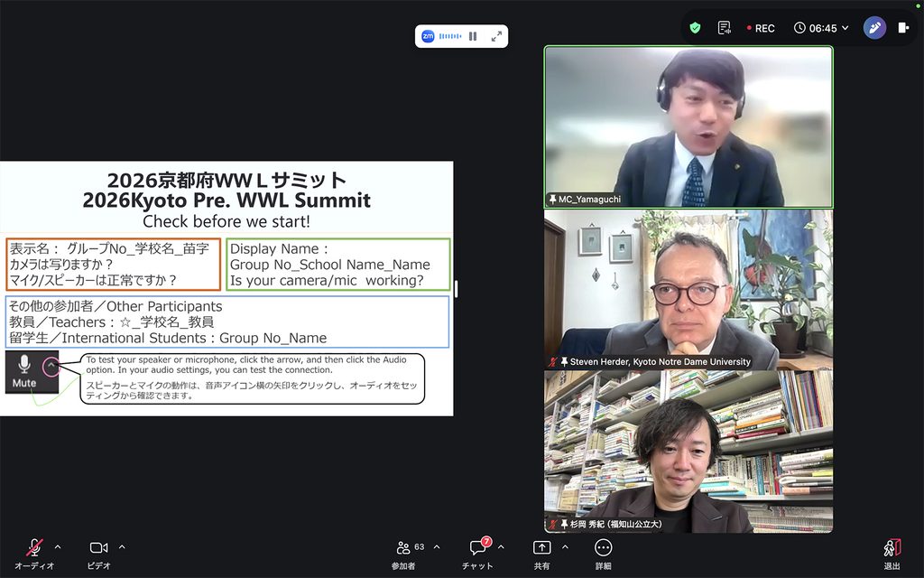Click the pin icon on MC_Yamaguchi label

(x=553, y=200)
